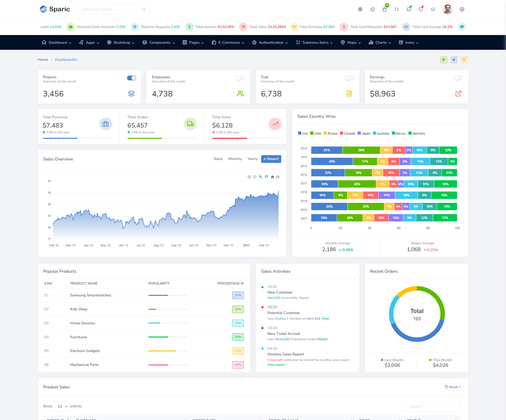
Task: Open the shopping bag cart icon
Action: click(x=385, y=9)
